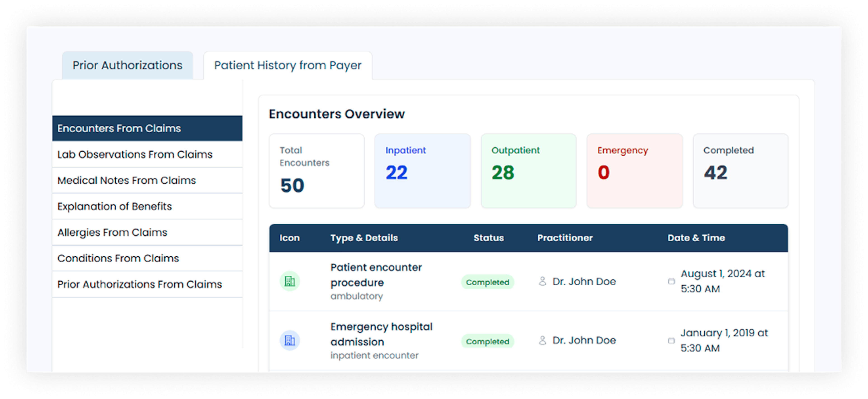Click the person icon beside Dr. John Doe in ambulatory row
This screenshot has width=868, height=399.
click(542, 281)
